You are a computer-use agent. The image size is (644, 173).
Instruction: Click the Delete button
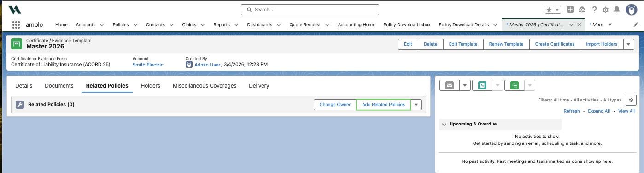(430, 44)
